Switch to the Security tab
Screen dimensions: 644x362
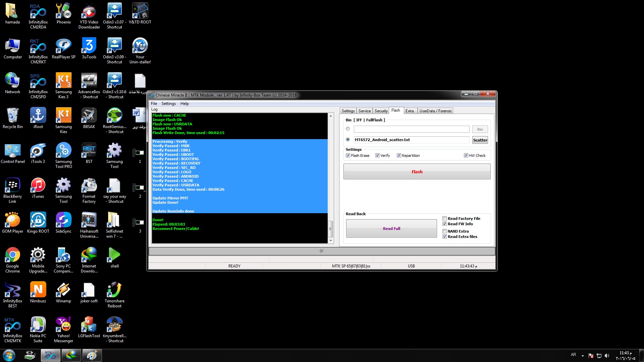381,111
